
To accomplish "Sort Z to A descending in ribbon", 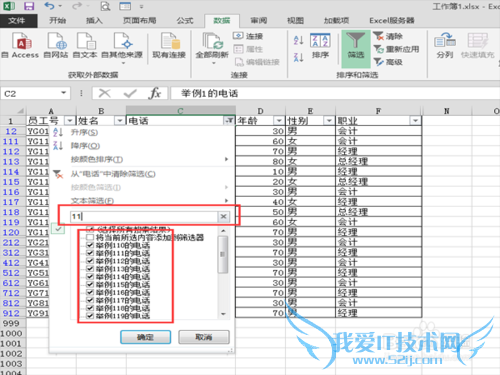I will pos(298,57).
